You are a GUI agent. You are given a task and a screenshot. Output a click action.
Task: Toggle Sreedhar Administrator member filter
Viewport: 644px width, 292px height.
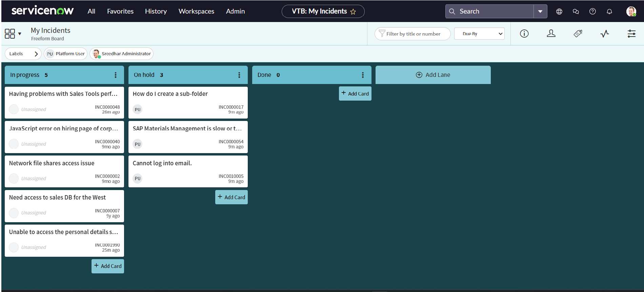121,54
